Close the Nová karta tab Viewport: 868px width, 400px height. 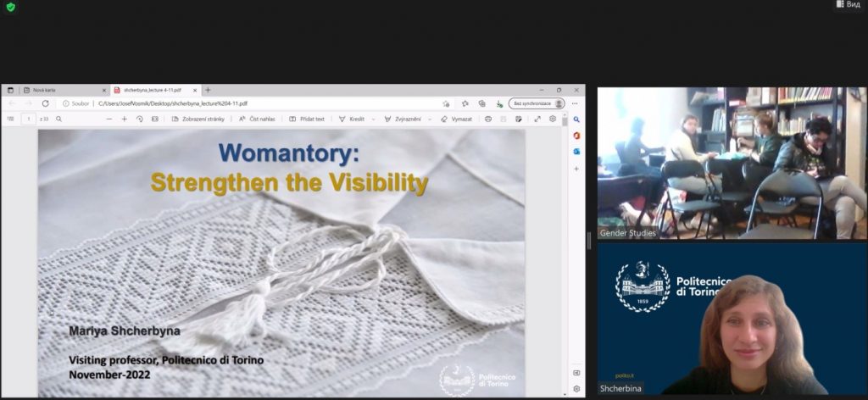point(104,90)
